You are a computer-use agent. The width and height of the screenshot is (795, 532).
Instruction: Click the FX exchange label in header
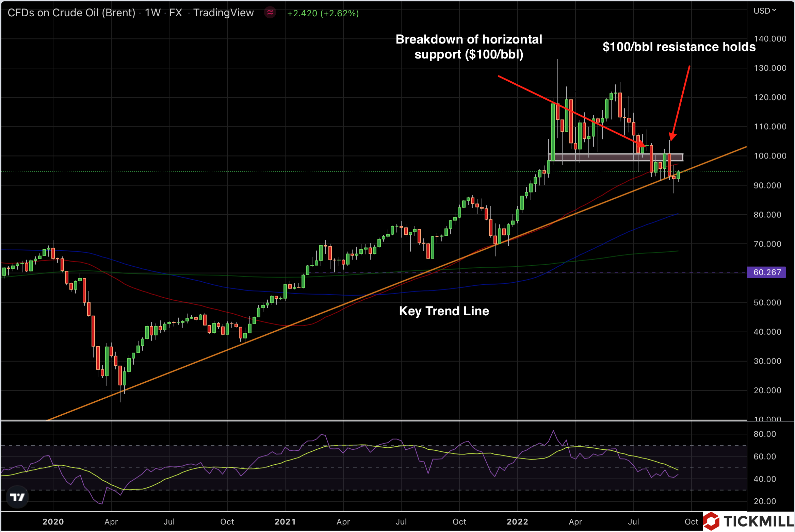(x=176, y=13)
